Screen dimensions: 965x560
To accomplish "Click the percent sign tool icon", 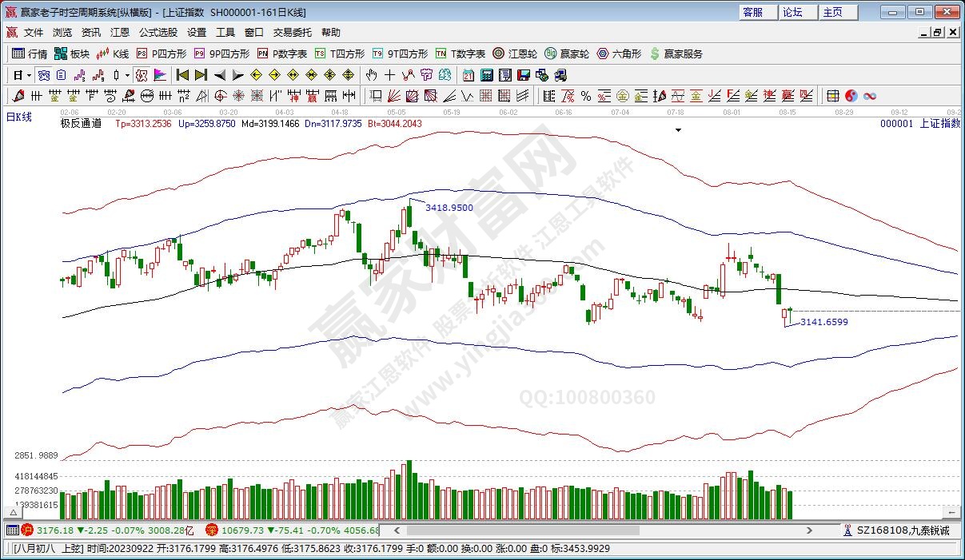I will tap(585, 96).
